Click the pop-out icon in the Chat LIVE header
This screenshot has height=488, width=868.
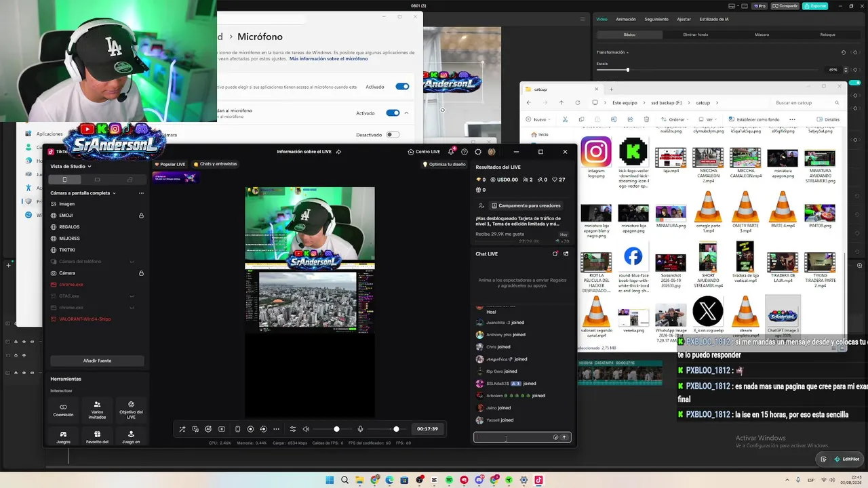[566, 253]
